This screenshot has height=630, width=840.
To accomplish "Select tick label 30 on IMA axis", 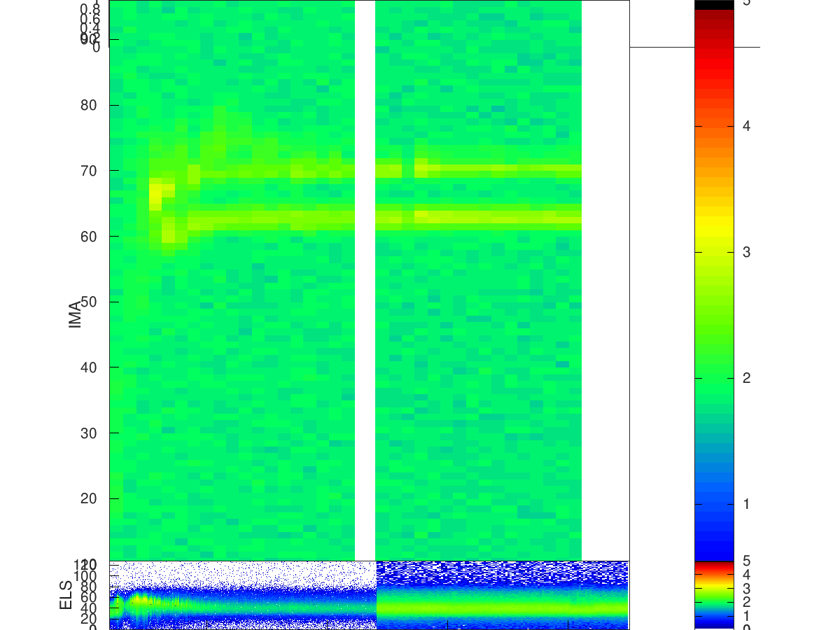I will point(89,433).
